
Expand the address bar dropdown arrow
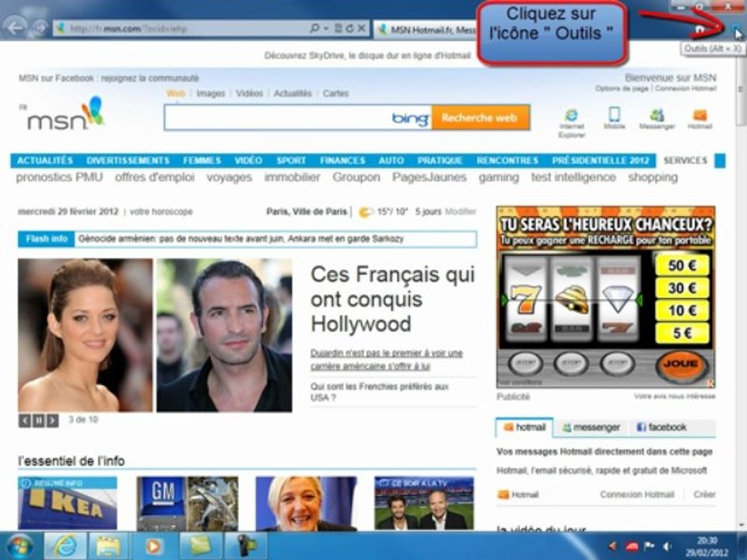click(326, 29)
